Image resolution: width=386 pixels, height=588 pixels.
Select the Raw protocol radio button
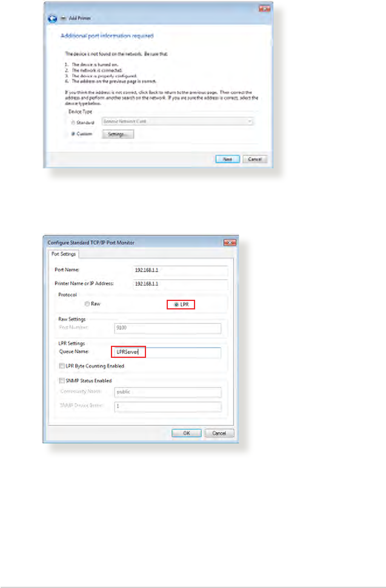click(87, 304)
